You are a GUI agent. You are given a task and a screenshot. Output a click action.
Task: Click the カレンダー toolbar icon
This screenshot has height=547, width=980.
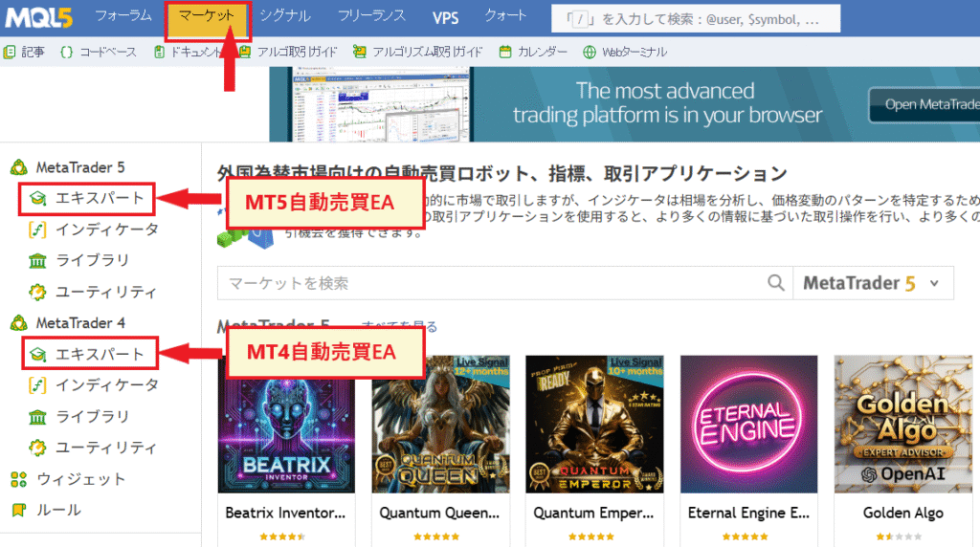505,52
